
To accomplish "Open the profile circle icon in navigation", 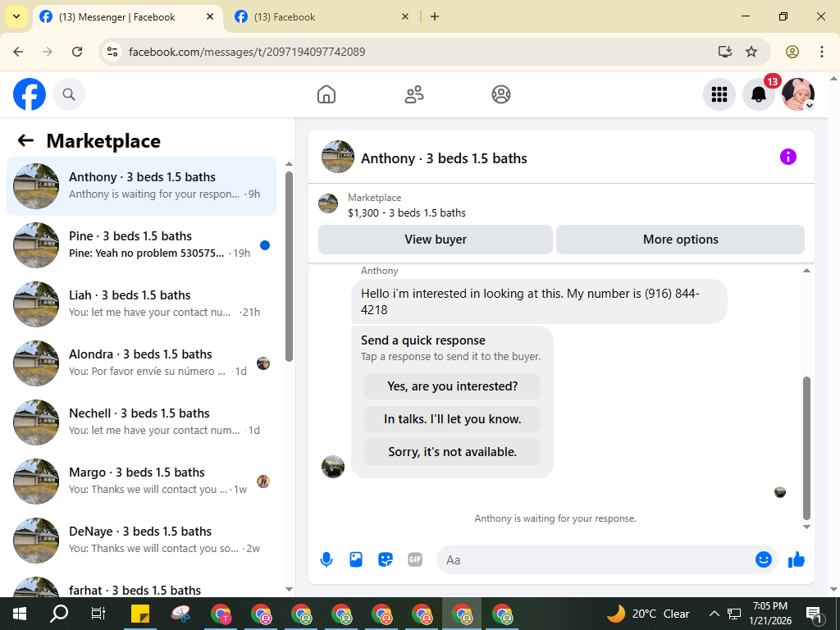I will 501,94.
